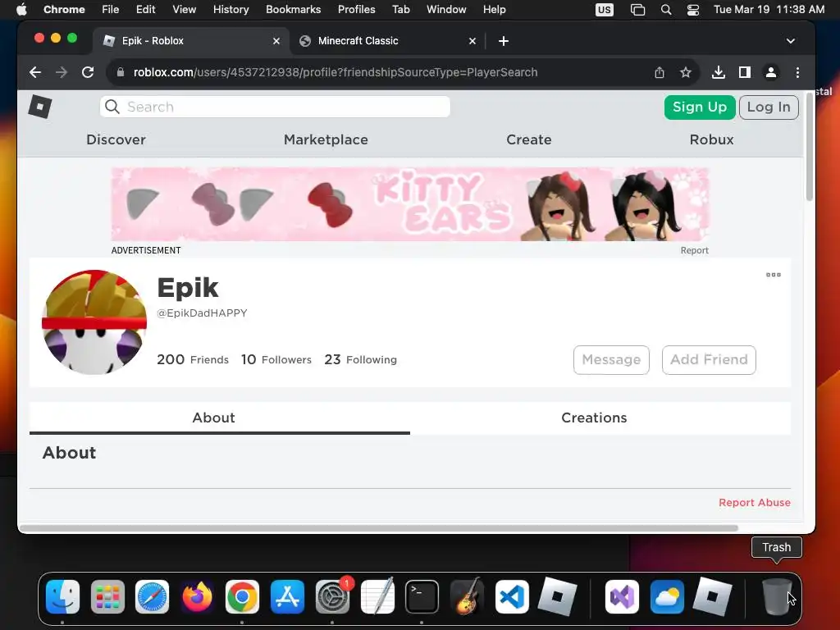Open Visual Studio Code from the Dock

512,597
